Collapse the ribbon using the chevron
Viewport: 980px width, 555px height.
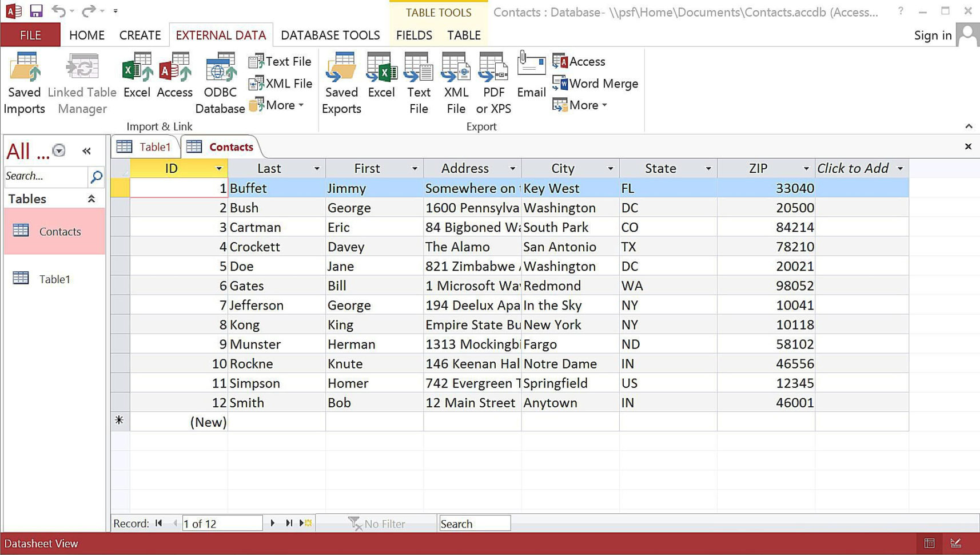(x=969, y=126)
